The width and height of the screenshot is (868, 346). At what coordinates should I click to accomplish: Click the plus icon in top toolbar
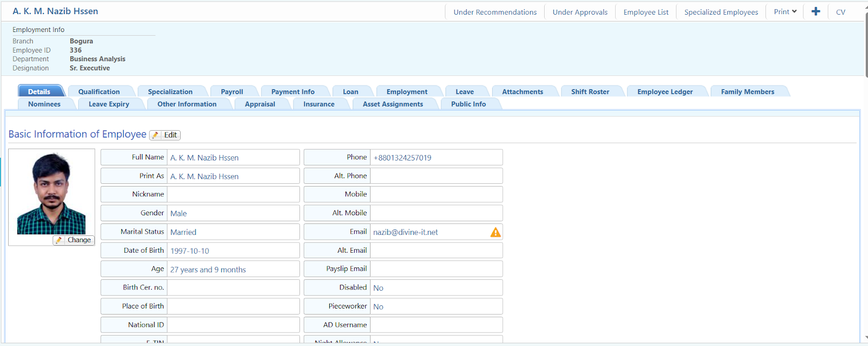815,11
